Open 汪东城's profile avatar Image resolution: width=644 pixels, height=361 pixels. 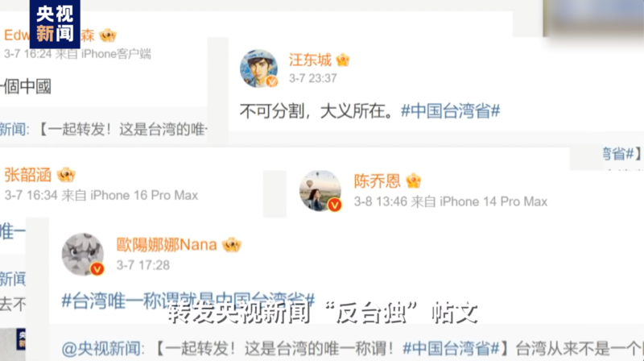tap(258, 68)
